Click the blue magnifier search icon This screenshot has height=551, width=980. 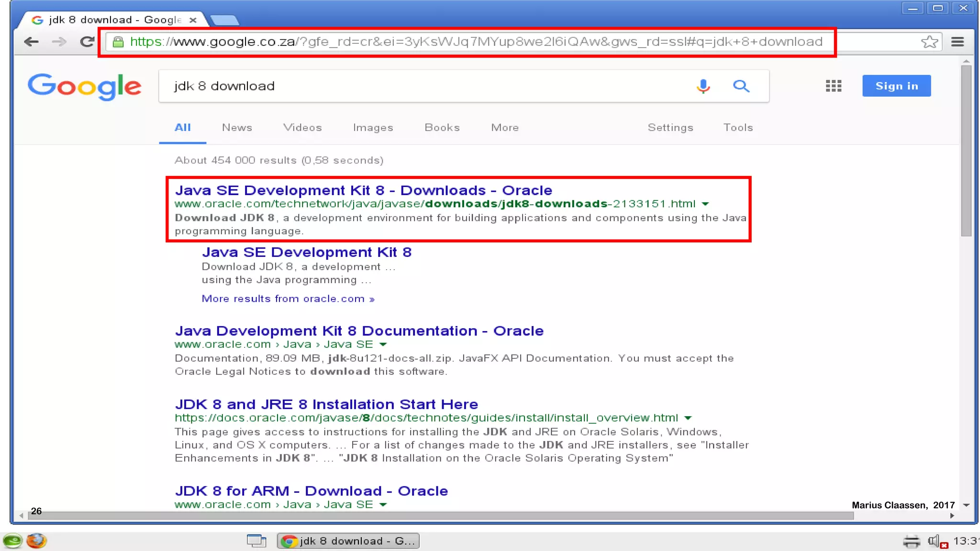(741, 86)
